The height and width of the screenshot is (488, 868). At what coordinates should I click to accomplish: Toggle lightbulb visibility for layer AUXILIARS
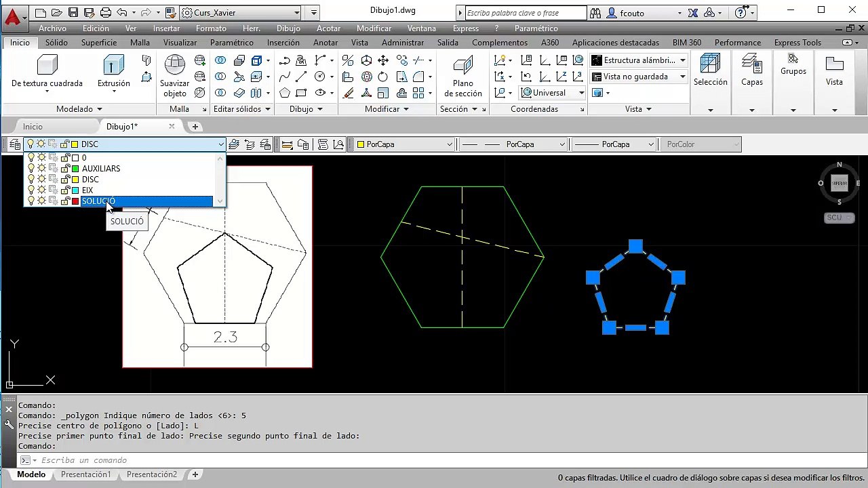click(31, 169)
